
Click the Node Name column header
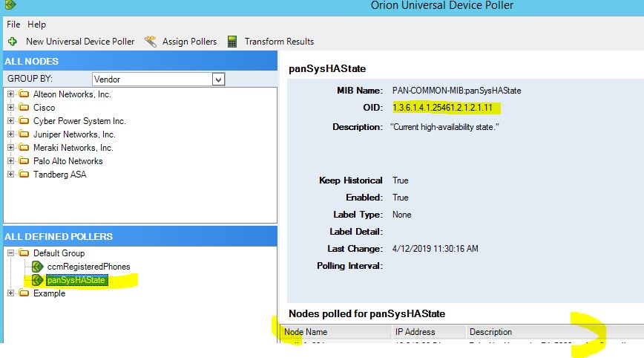pos(335,332)
